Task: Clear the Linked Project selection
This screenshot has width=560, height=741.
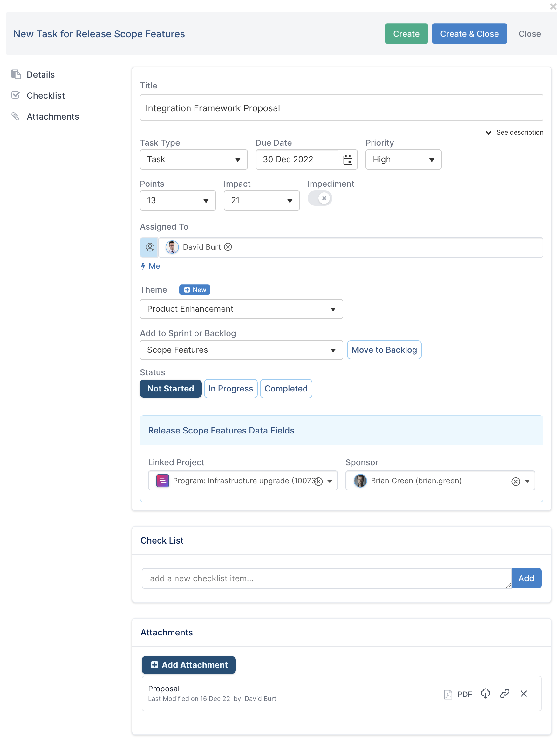Action: tap(319, 481)
